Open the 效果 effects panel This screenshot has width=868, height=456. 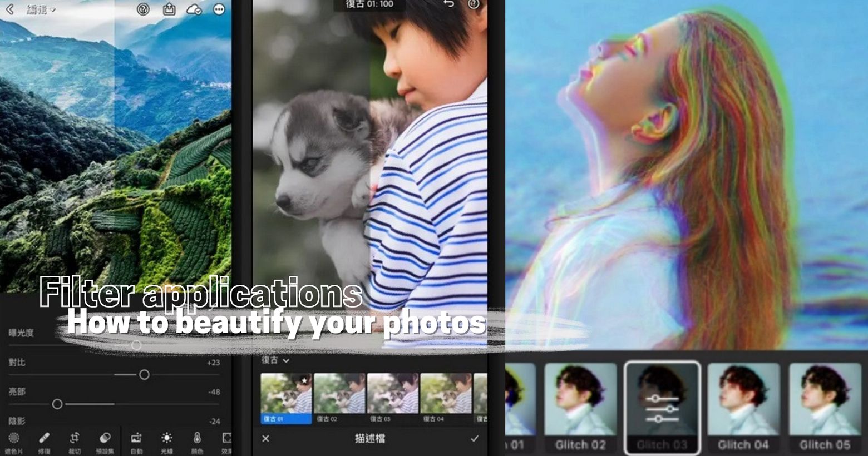[226, 443]
